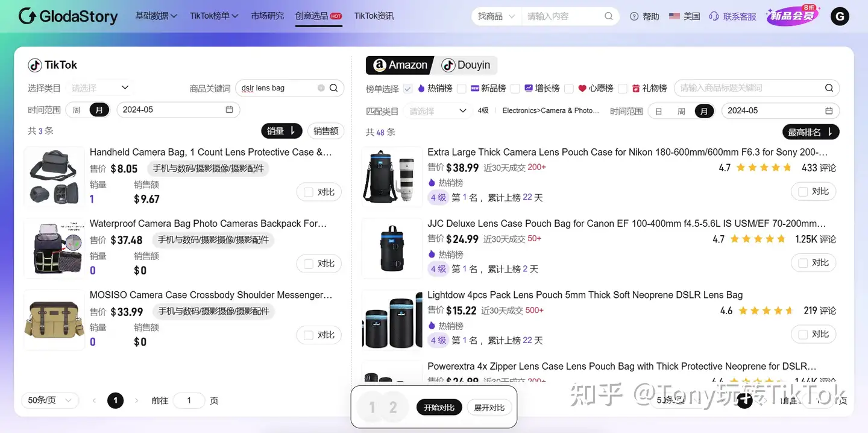Screen dimensions: 868x433
Task: Go to previous page arrow in TikTok panel
Action: pos(94,400)
